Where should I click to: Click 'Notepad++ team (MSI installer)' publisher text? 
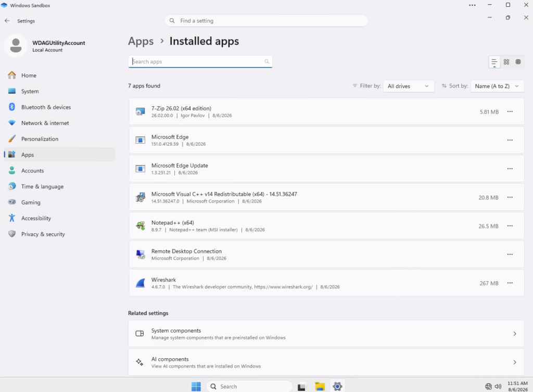[204, 230]
